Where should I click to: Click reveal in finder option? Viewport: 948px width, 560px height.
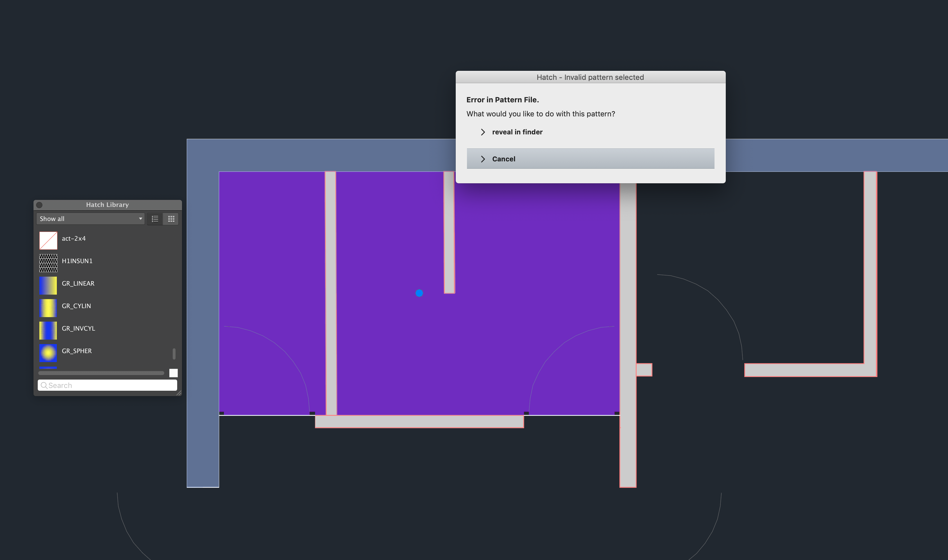pyautogui.click(x=518, y=131)
